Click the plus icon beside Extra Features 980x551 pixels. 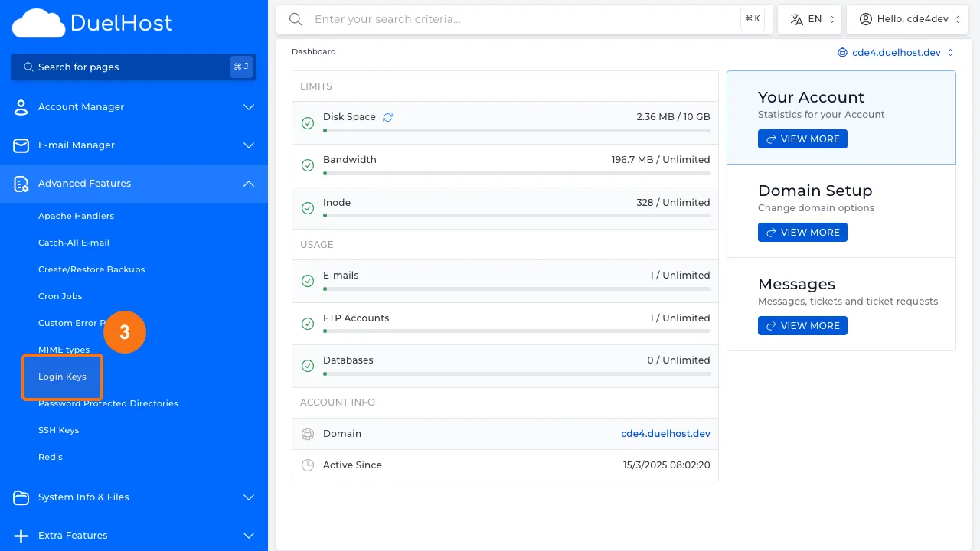(x=21, y=536)
